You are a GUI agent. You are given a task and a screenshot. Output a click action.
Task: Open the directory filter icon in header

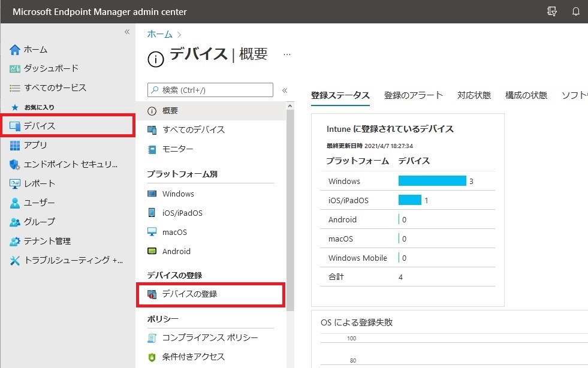coord(551,11)
